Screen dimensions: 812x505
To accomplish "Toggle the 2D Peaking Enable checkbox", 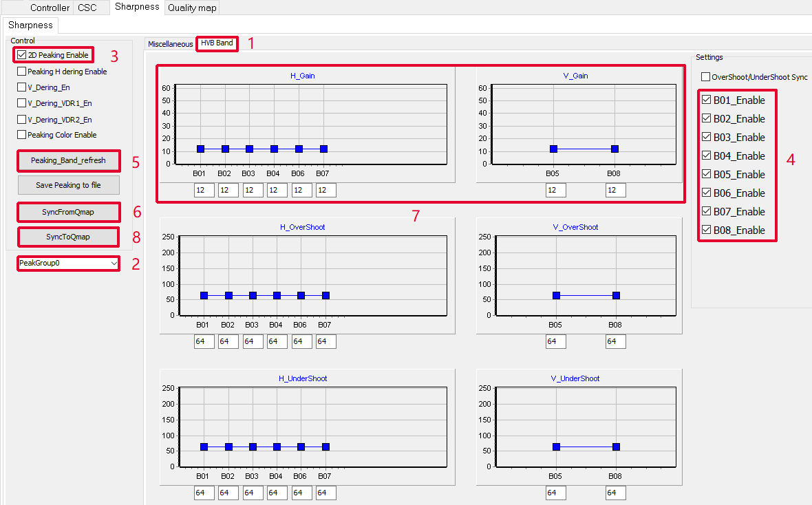I will 22,55.
